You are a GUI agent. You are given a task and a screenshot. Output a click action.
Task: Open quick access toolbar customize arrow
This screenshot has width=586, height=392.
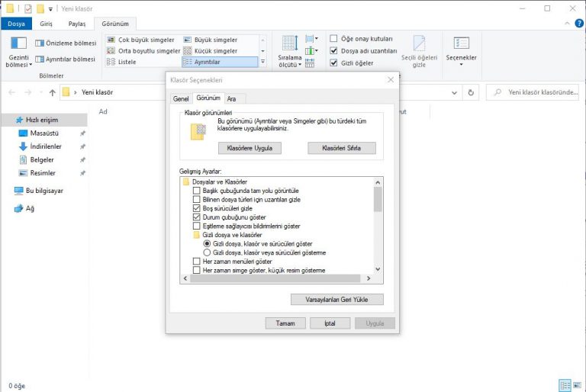click(50, 9)
